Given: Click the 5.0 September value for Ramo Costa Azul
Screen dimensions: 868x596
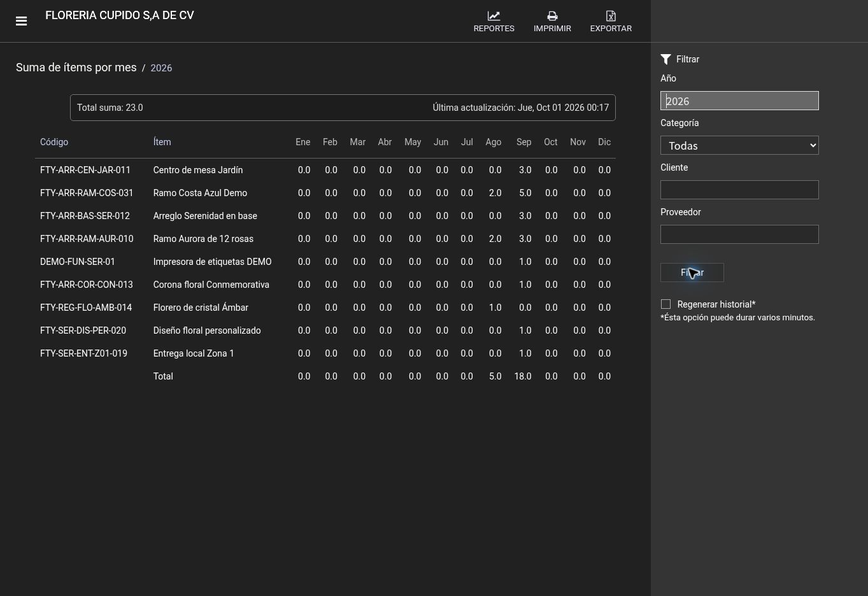Looking at the screenshot, I should coord(525,193).
